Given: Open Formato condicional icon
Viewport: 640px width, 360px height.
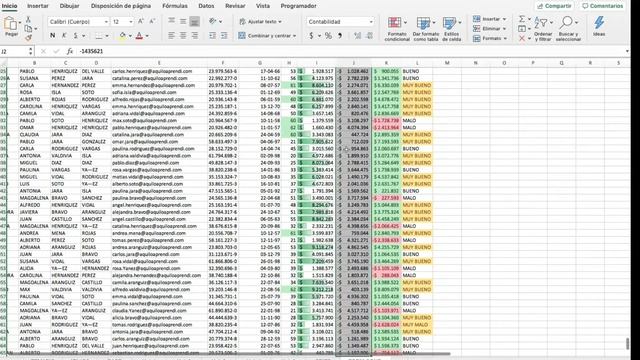Looking at the screenshot, I should pos(395,23).
